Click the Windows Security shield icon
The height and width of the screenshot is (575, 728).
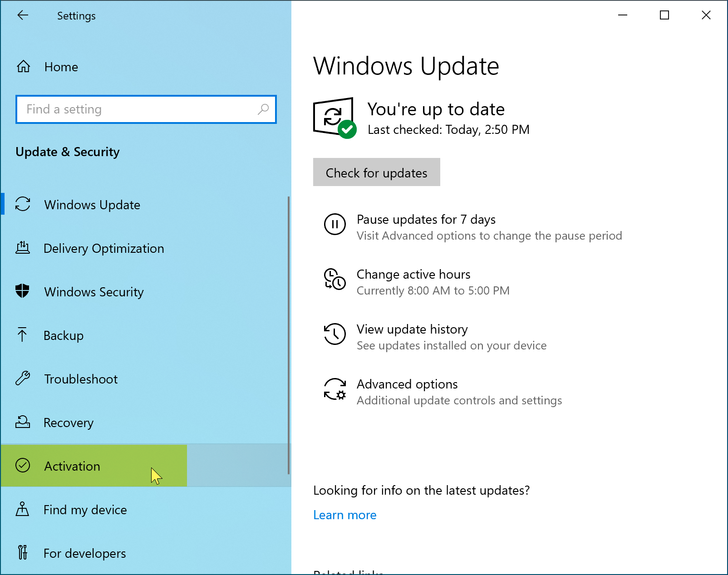(22, 291)
